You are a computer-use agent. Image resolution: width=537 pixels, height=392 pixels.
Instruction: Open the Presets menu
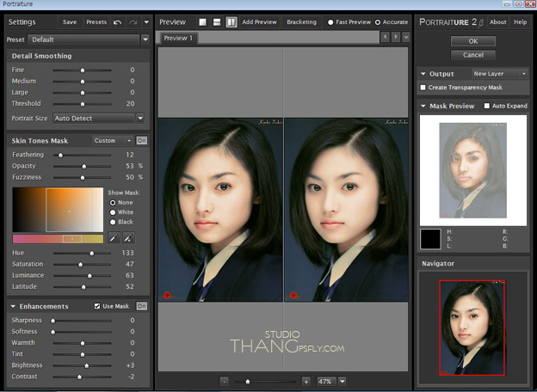[x=96, y=22]
